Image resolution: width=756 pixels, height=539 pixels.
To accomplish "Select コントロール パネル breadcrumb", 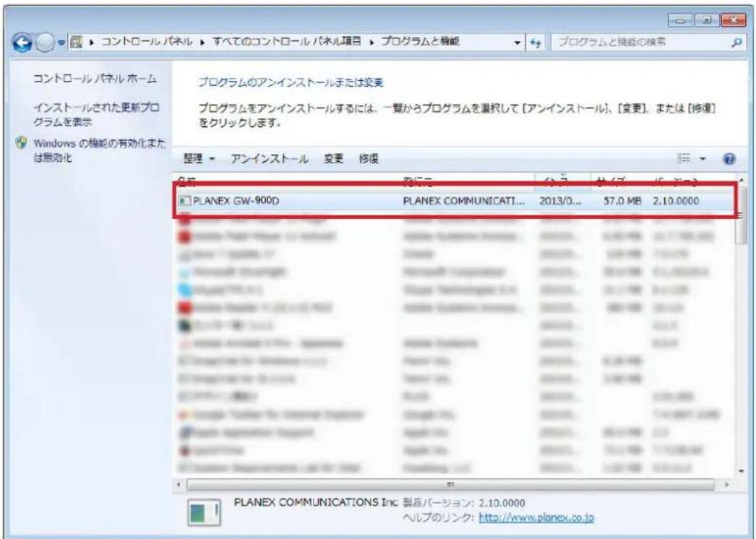I will coord(147,42).
